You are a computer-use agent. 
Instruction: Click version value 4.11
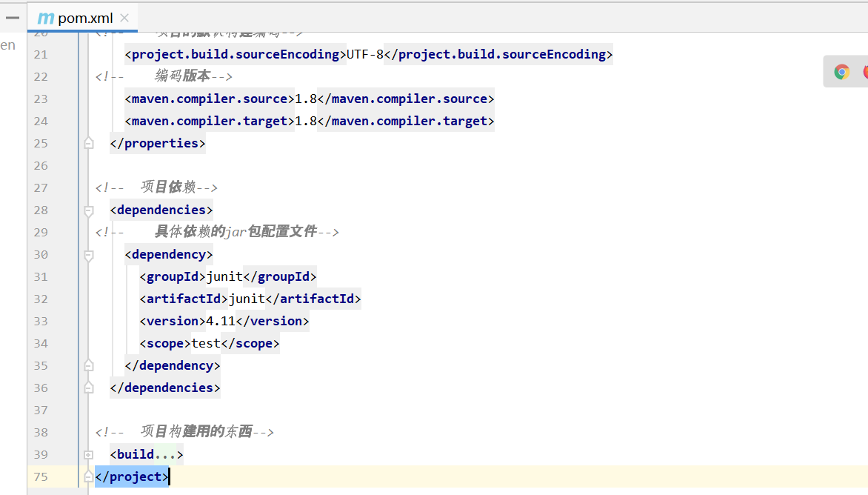click(221, 321)
